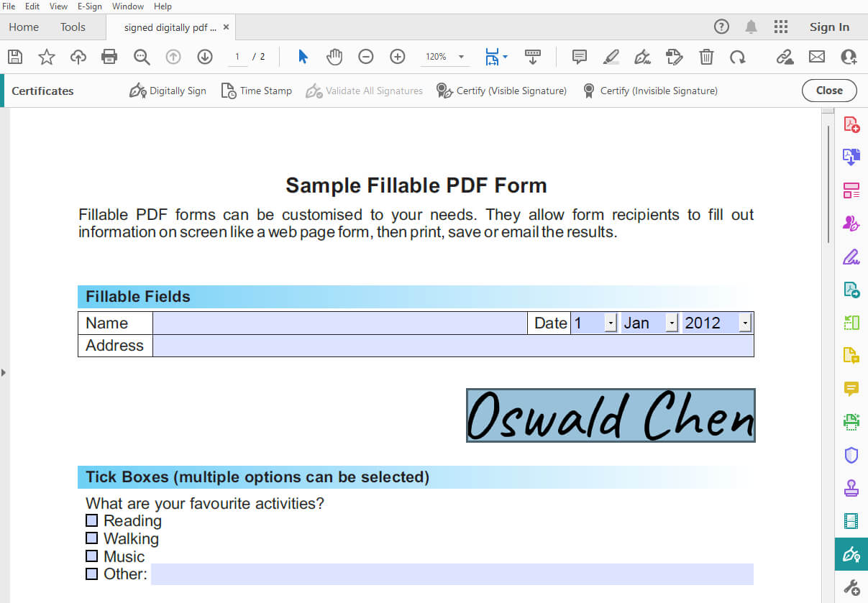Screen dimensions: 868x603
Task: Open the month dropdown showing Jan
Action: (670, 323)
